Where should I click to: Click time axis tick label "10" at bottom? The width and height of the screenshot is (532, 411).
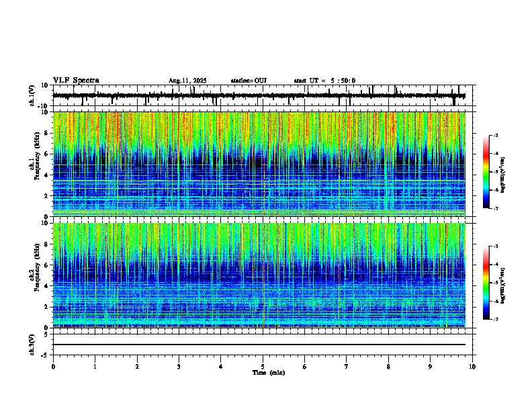472,367
